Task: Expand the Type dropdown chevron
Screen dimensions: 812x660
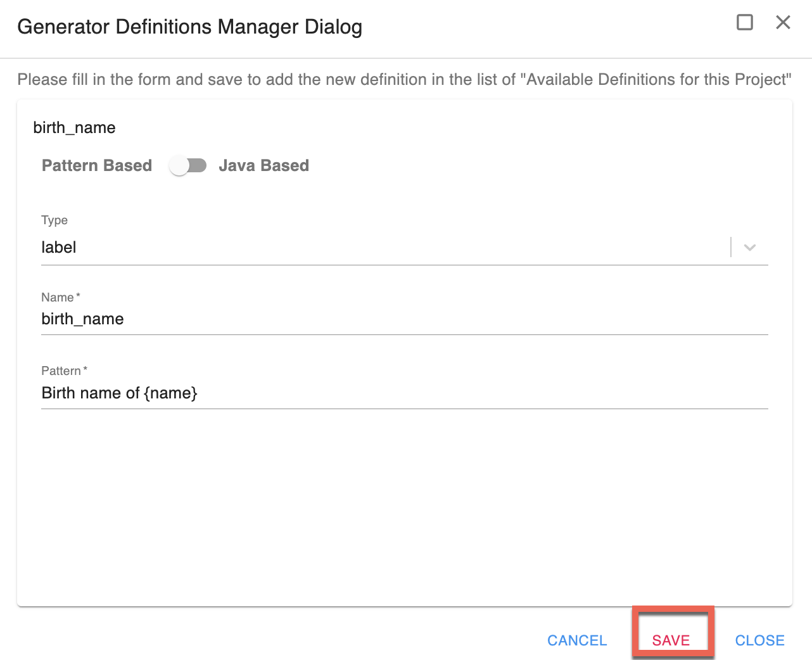Action: click(x=750, y=248)
